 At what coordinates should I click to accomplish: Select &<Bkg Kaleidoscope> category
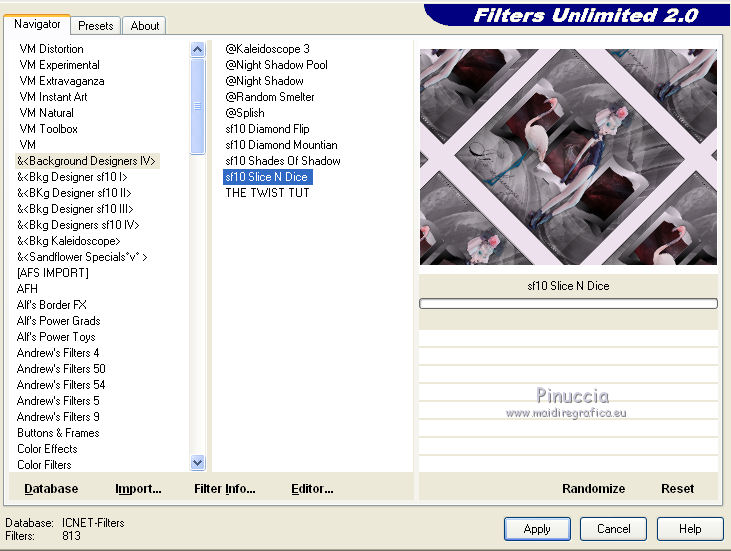coord(69,241)
